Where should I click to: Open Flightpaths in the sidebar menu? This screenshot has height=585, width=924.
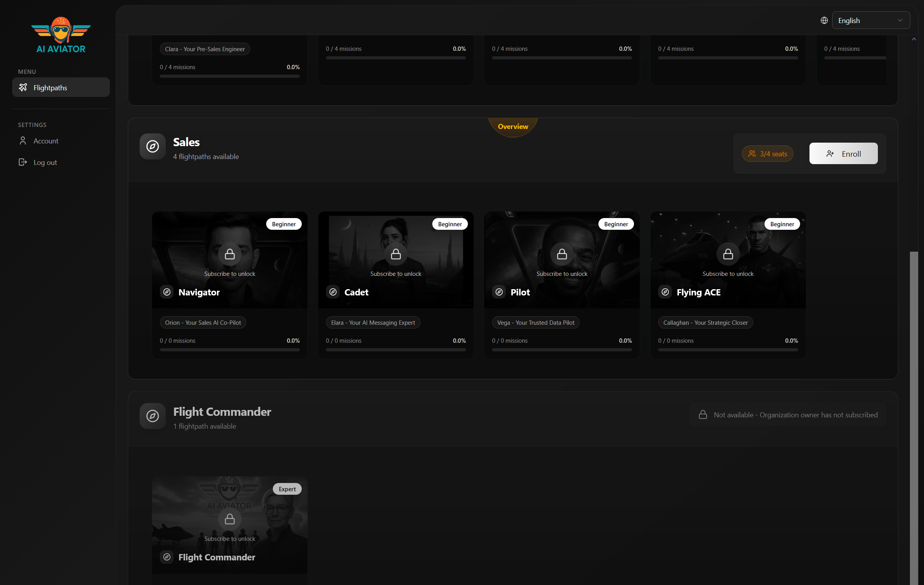tap(61, 88)
